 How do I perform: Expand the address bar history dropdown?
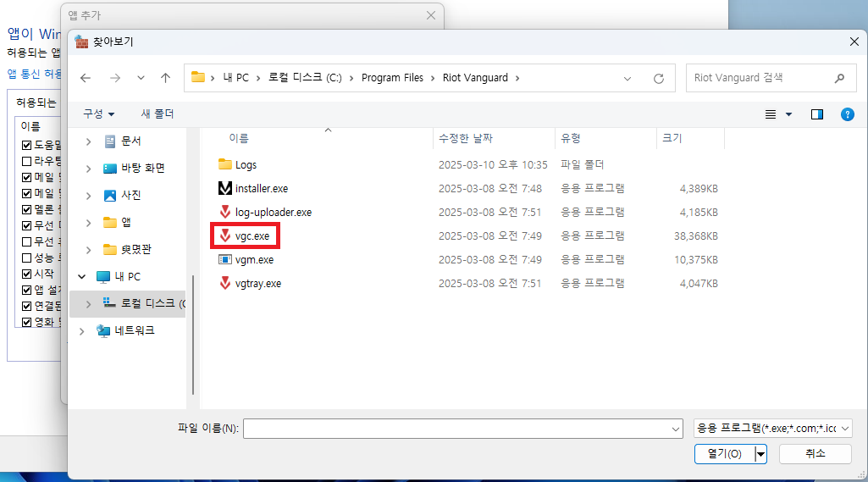coord(628,79)
